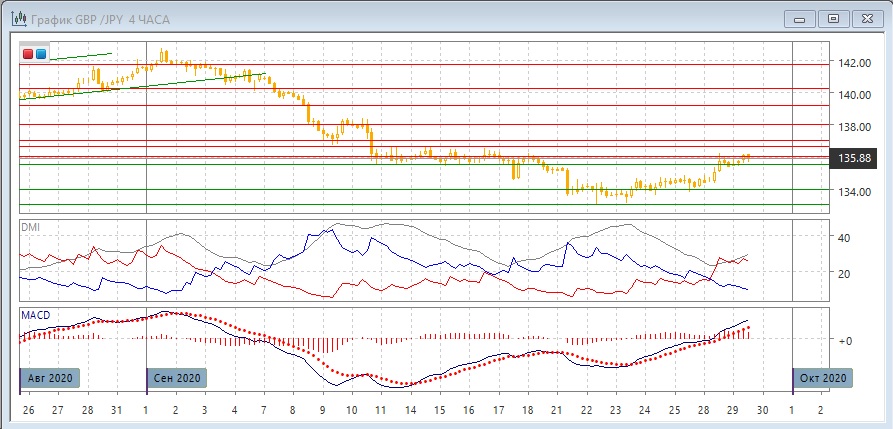Image resolution: width=893 pixels, height=429 pixels.
Task: Click the +0 level on MACD scale
Action: [x=845, y=341]
